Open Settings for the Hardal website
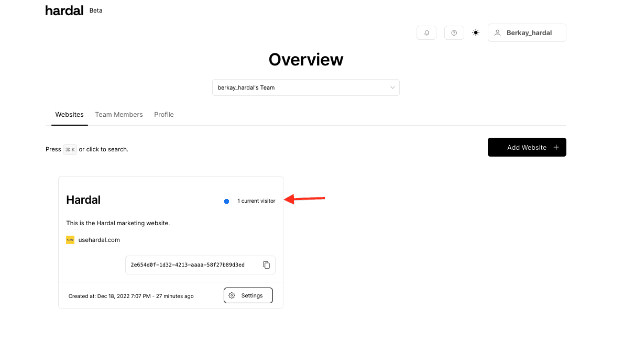The height and width of the screenshot is (364, 624). 248,295
